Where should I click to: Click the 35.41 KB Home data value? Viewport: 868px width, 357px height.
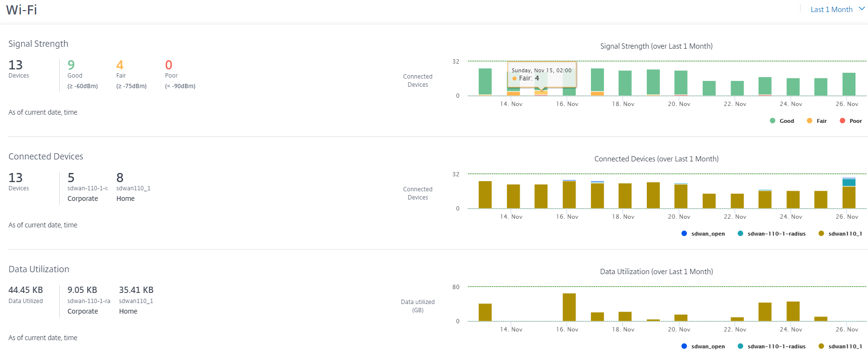(x=136, y=290)
